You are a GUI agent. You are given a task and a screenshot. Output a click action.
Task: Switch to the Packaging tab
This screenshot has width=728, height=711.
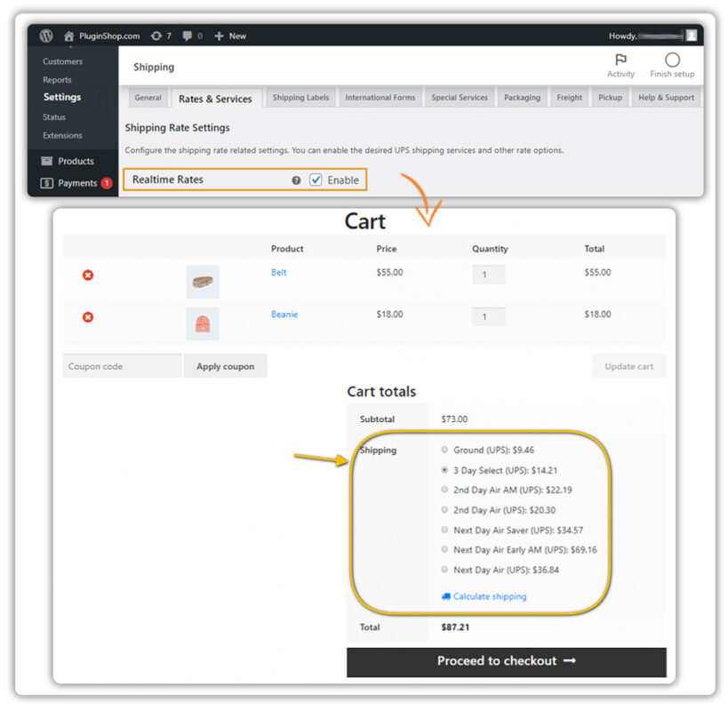[x=523, y=98]
